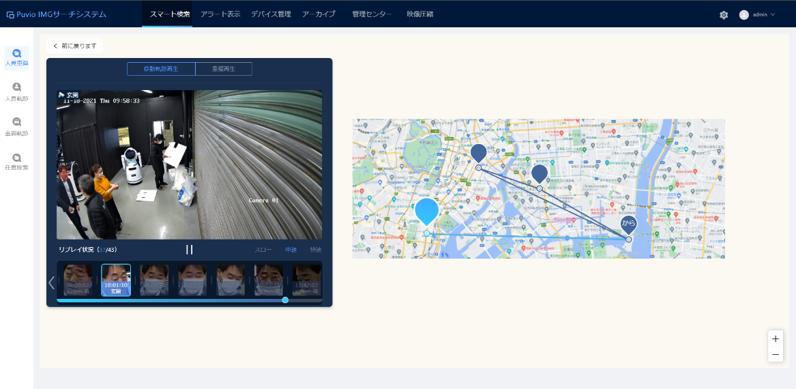This screenshot has height=389, width=796.
Task: Zoom out the map with minus button
Action: [775, 354]
